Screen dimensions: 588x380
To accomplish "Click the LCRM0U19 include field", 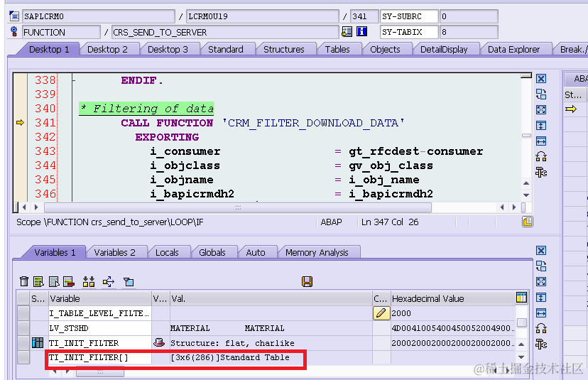I will (x=263, y=16).
